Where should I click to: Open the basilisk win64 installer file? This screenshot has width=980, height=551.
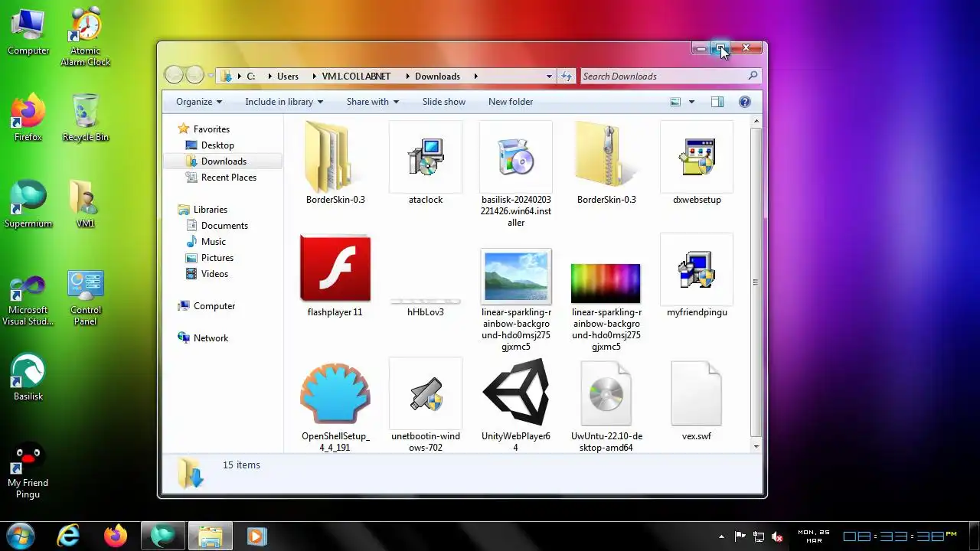[516, 174]
